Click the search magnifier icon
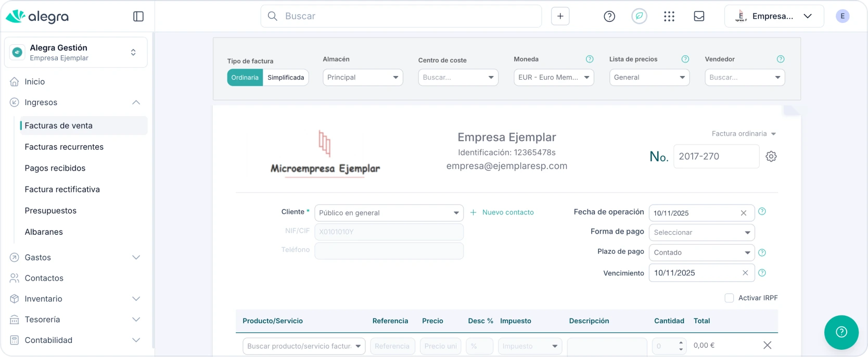The width and height of the screenshot is (868, 357). (272, 16)
